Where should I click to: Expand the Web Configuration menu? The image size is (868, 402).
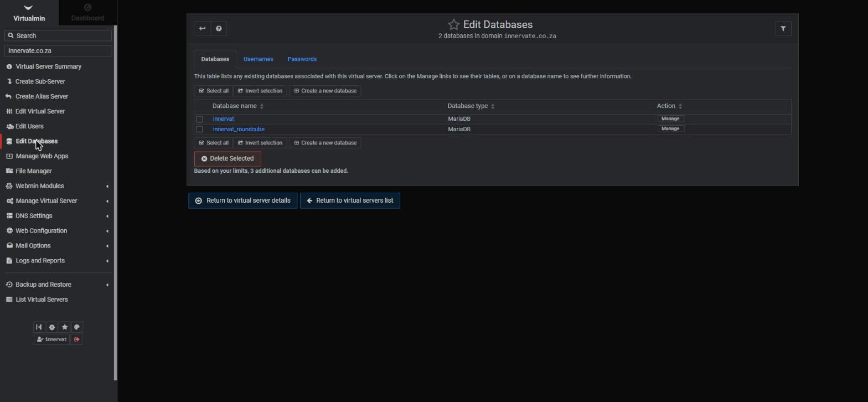click(58, 231)
